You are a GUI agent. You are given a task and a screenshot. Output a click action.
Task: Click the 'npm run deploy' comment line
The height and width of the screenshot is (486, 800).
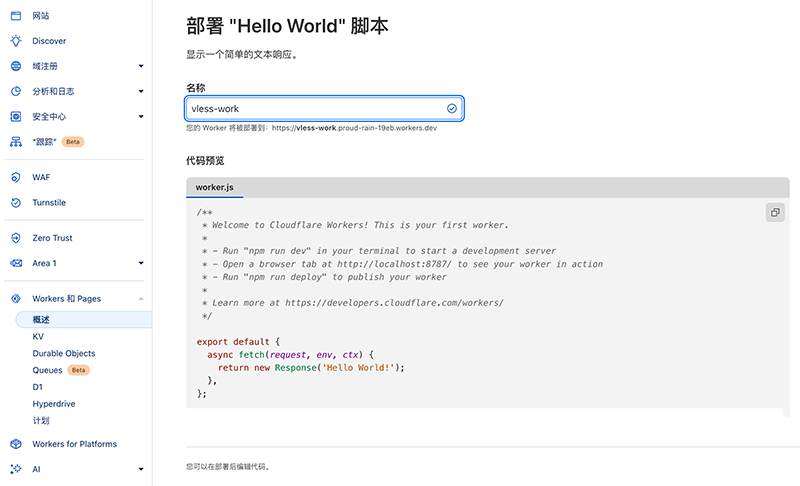(x=324, y=277)
